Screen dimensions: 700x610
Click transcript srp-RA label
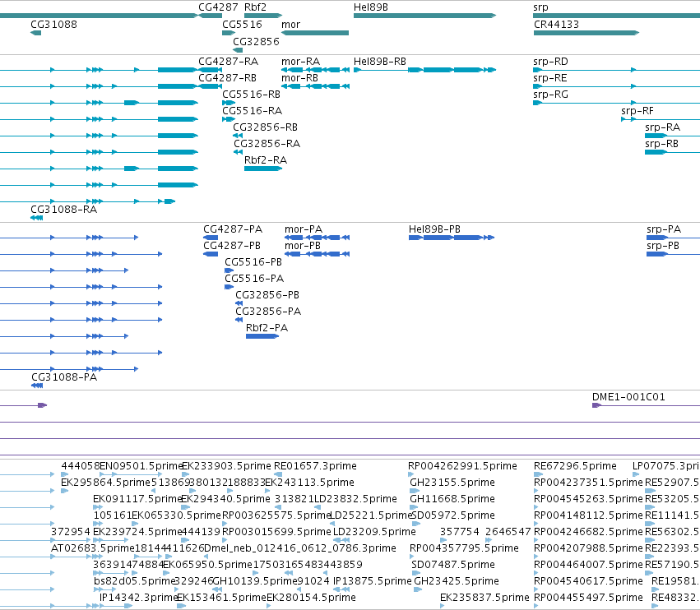[x=662, y=127]
